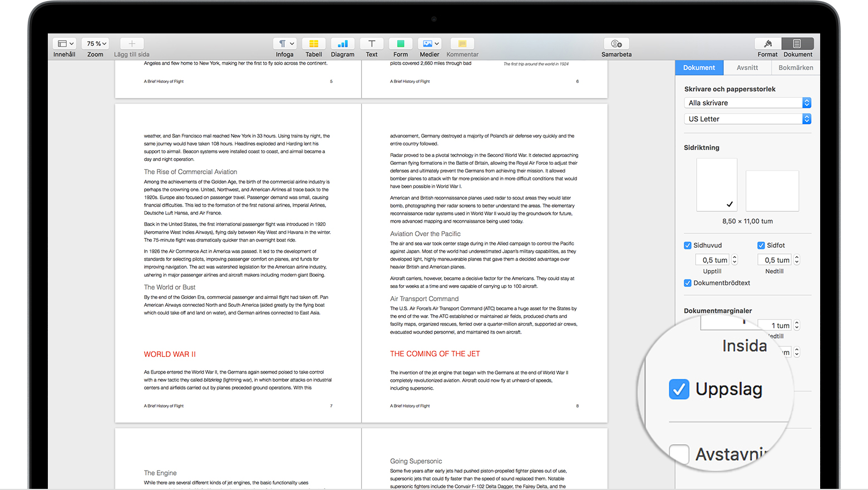The height and width of the screenshot is (490, 868).
Task: Open the Bokmärken tab
Action: tap(795, 67)
